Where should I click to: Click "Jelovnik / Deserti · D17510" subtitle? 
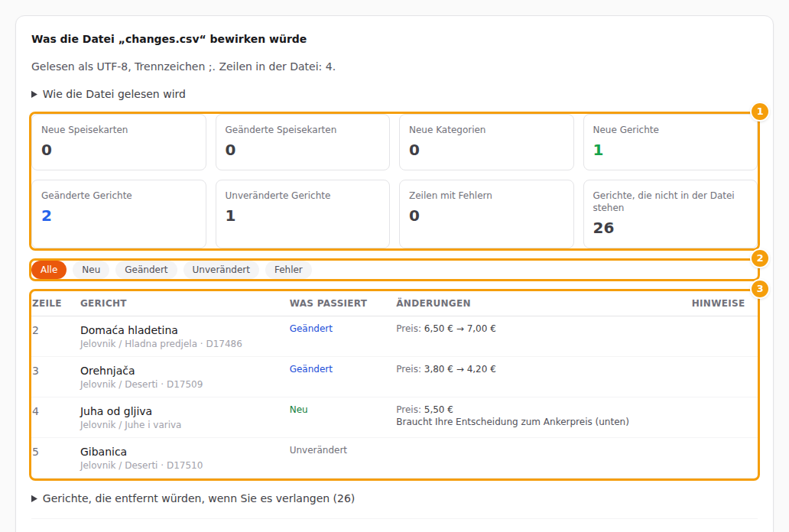point(141,465)
